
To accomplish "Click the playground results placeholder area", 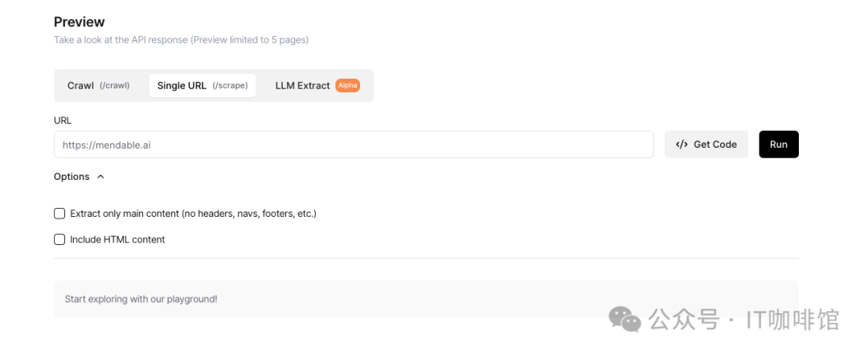I will pyautogui.click(x=426, y=299).
